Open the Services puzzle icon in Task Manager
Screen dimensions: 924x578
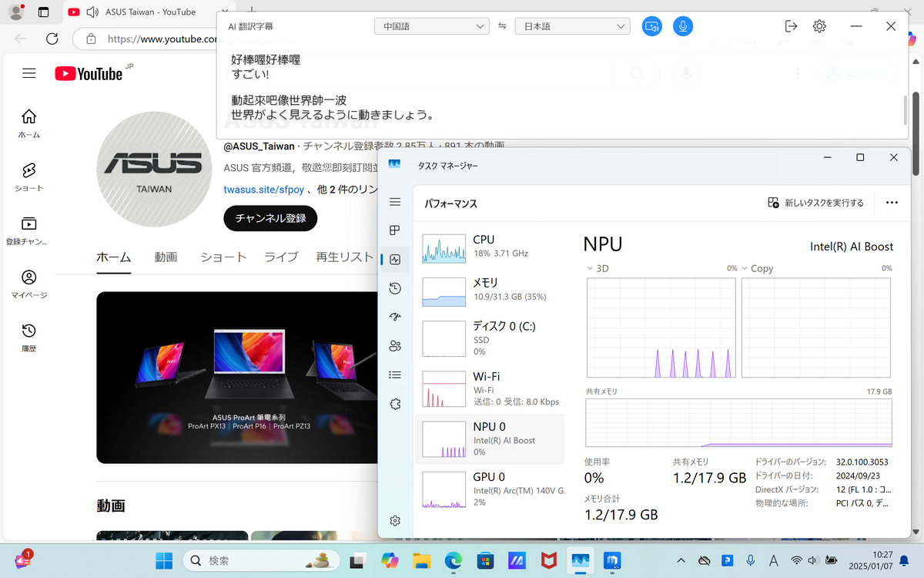[395, 404]
